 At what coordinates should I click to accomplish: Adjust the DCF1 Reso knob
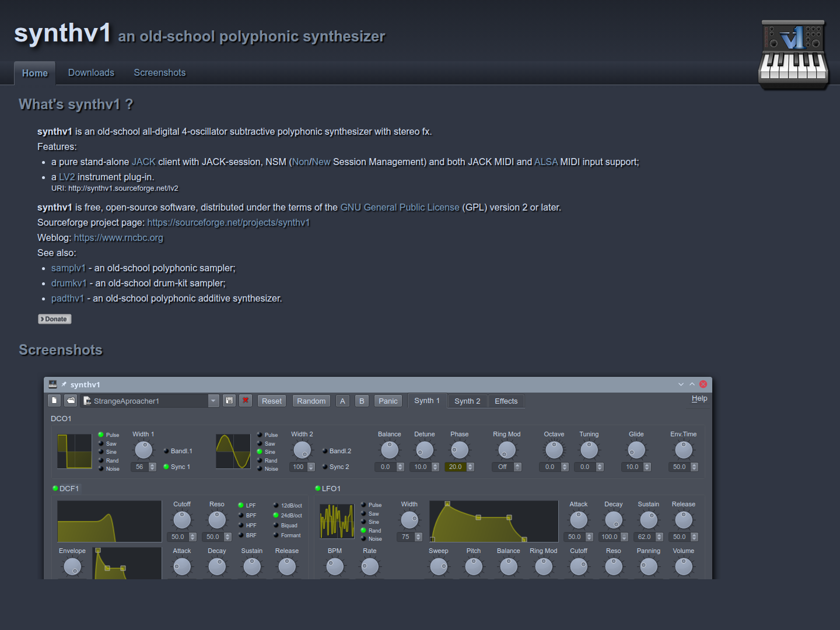click(217, 520)
